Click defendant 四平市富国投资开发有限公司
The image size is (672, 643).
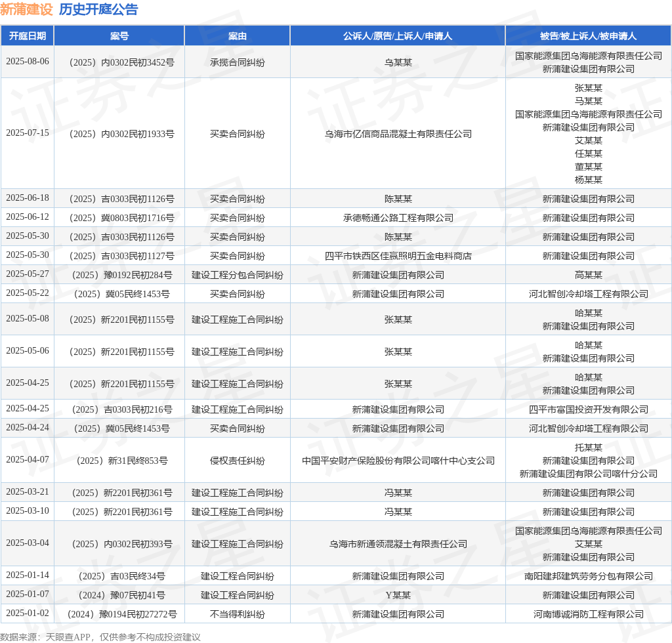[589, 409]
